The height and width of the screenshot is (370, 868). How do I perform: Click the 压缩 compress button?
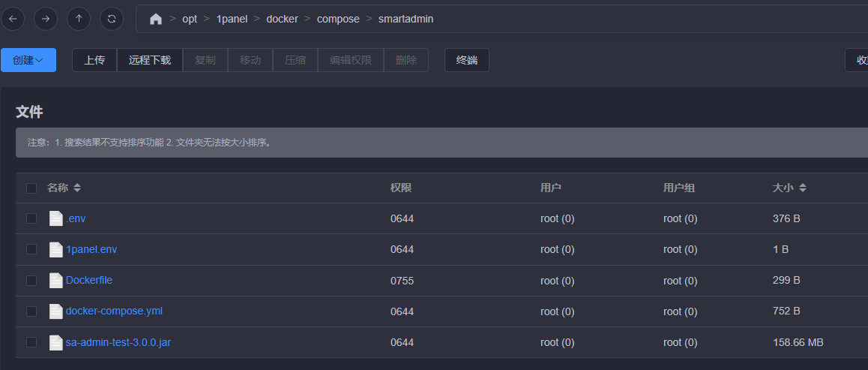point(295,60)
